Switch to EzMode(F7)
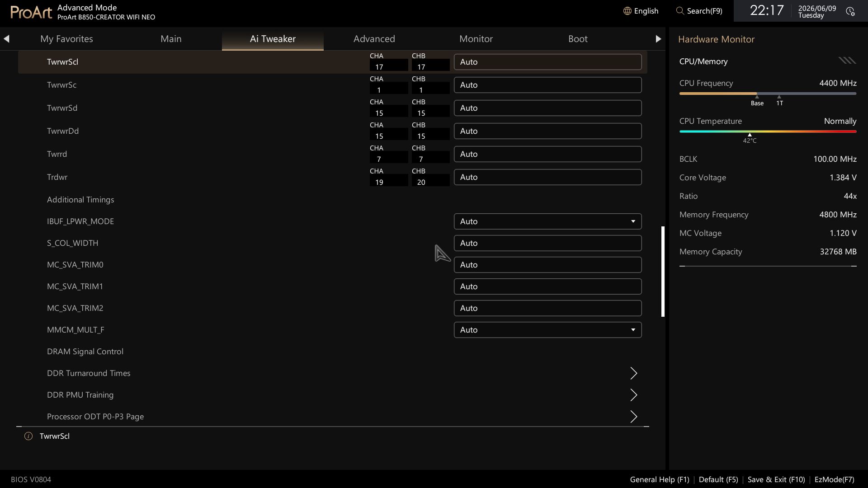Viewport: 868px width, 488px height. click(835, 479)
